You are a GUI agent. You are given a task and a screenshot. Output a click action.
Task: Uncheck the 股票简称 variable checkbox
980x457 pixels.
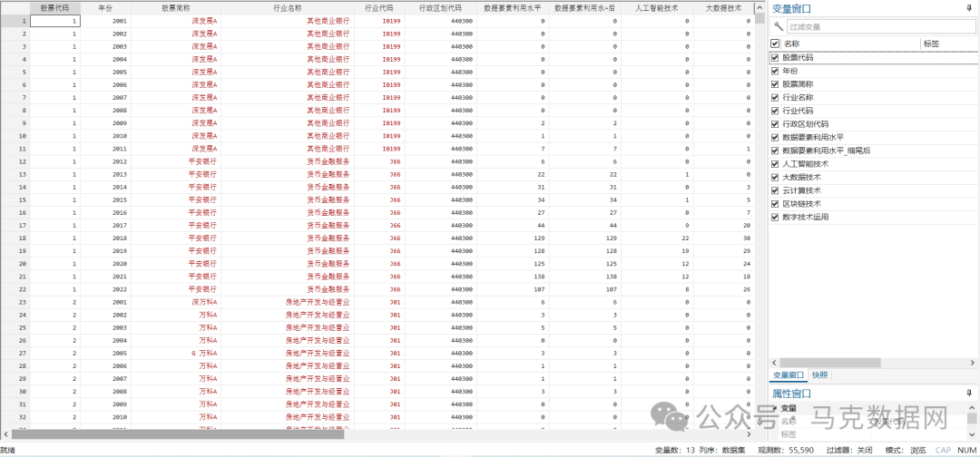(776, 83)
